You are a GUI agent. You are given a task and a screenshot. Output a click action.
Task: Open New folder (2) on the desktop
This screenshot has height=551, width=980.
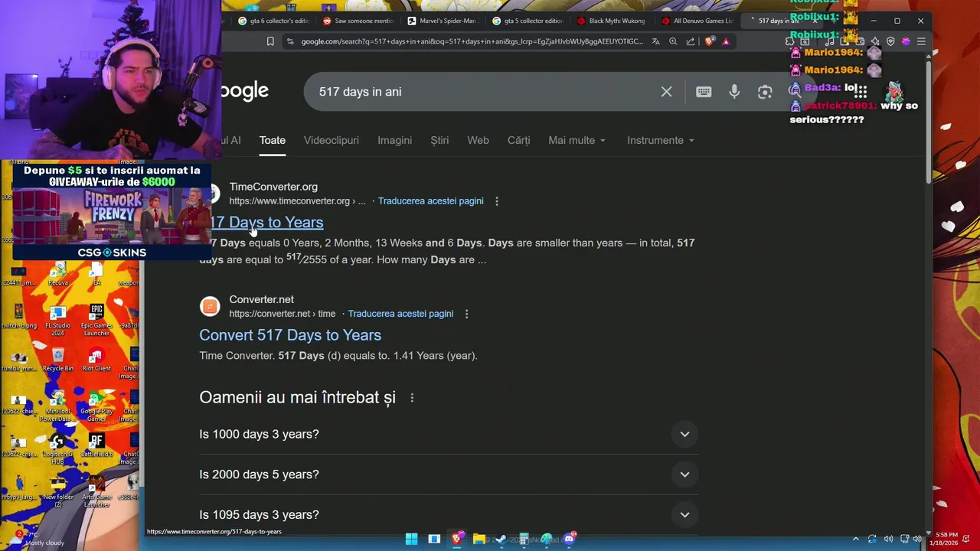[x=58, y=491]
